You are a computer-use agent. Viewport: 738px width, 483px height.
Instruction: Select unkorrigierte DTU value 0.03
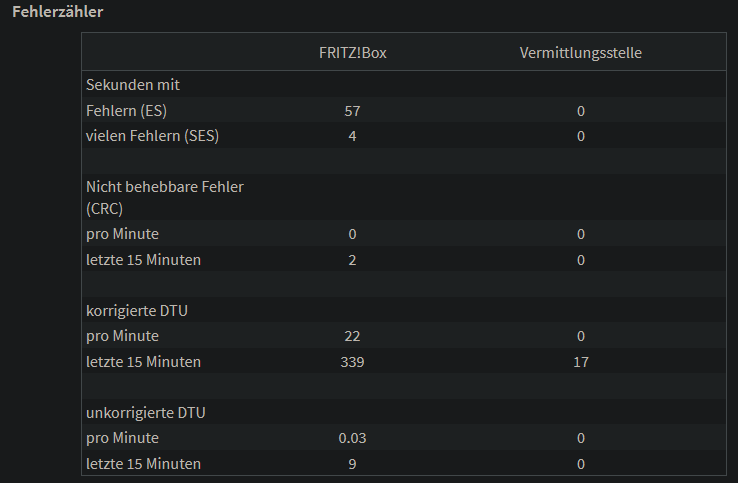pyautogui.click(x=352, y=438)
